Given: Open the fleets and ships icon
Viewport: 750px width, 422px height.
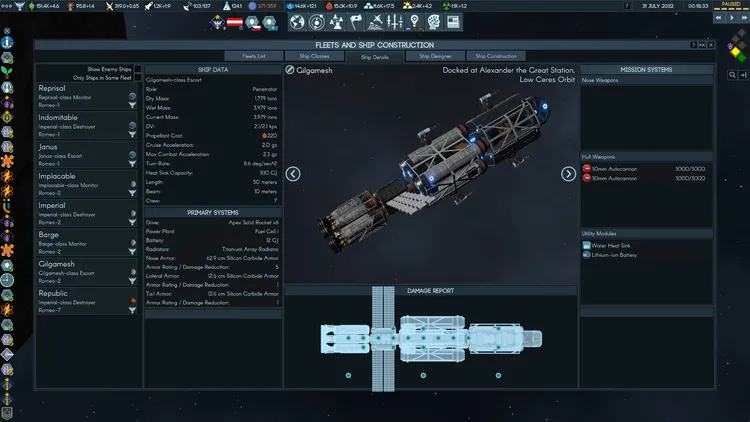Looking at the screenshot, I should point(375,22).
